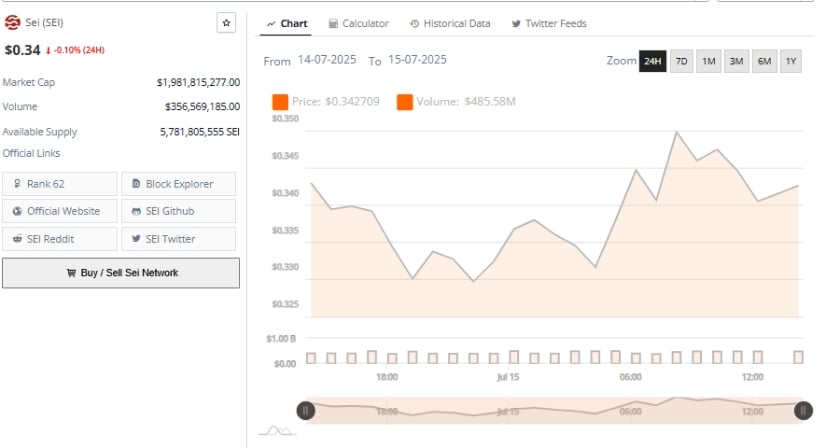Select the 6M zoom range

pyautogui.click(x=764, y=61)
